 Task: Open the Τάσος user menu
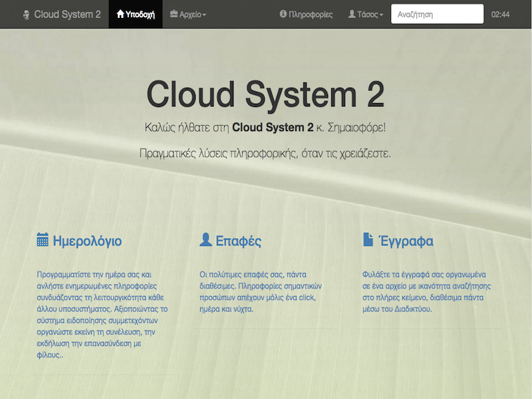pyautogui.click(x=366, y=14)
